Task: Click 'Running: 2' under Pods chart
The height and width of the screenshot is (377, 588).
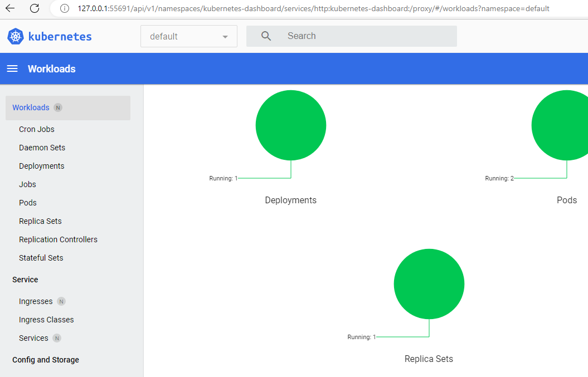Action: [499, 178]
